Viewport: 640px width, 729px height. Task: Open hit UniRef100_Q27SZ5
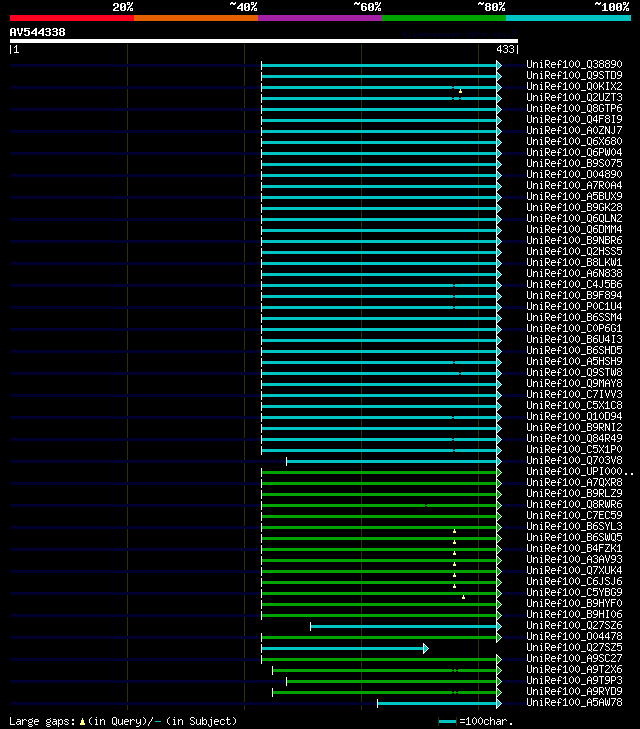tap(574, 648)
